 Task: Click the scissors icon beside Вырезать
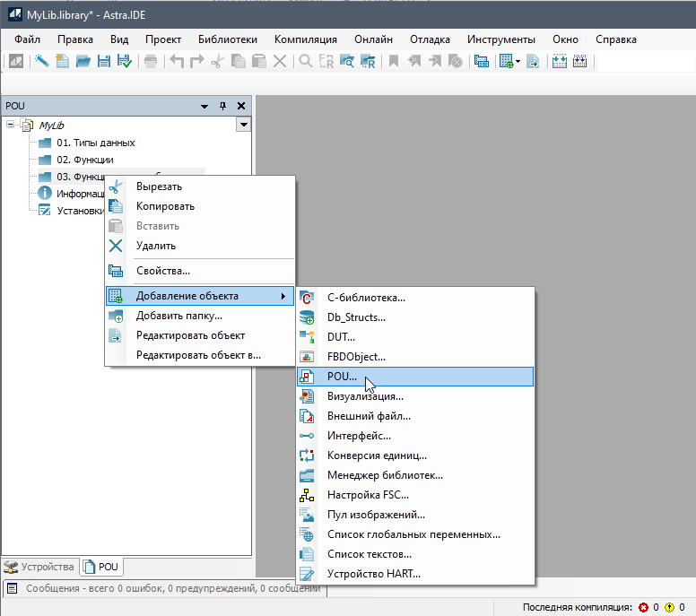click(x=115, y=187)
